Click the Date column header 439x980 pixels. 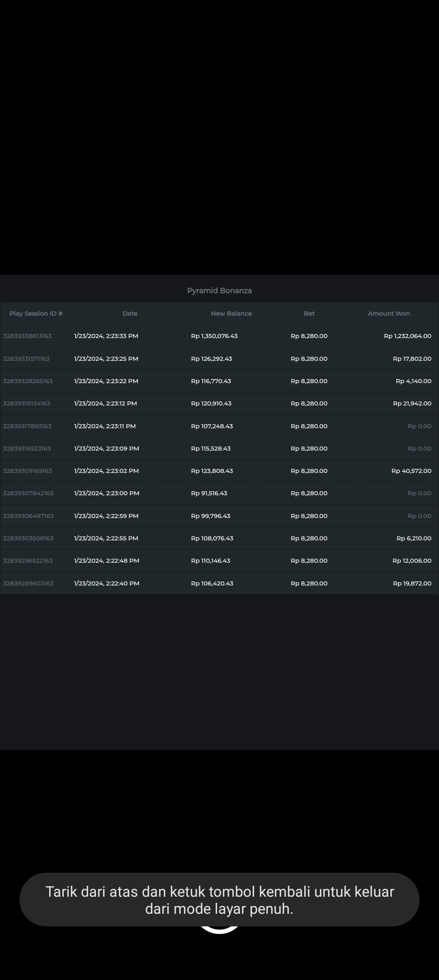click(x=130, y=313)
